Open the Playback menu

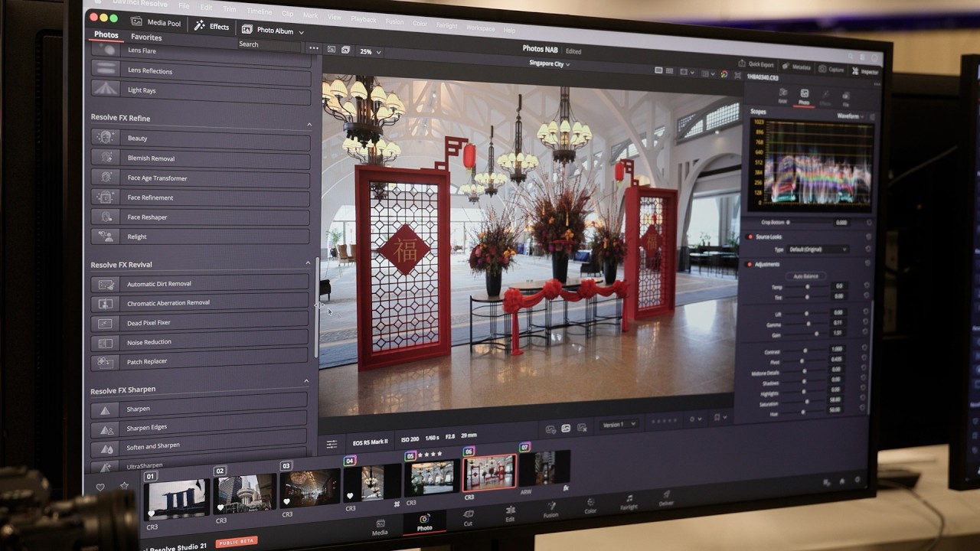click(364, 19)
